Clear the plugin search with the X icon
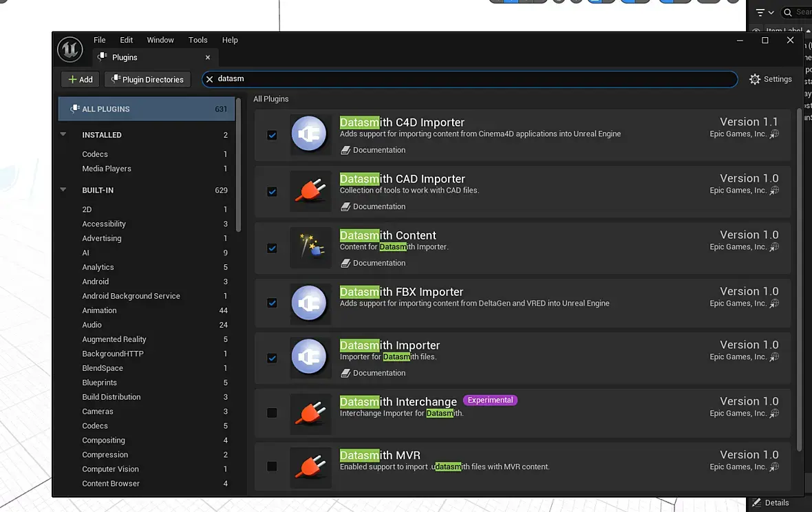The image size is (812, 512). (210, 79)
